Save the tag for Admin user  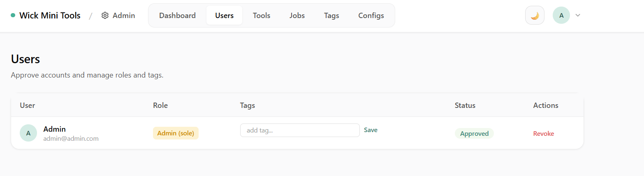[x=371, y=130]
